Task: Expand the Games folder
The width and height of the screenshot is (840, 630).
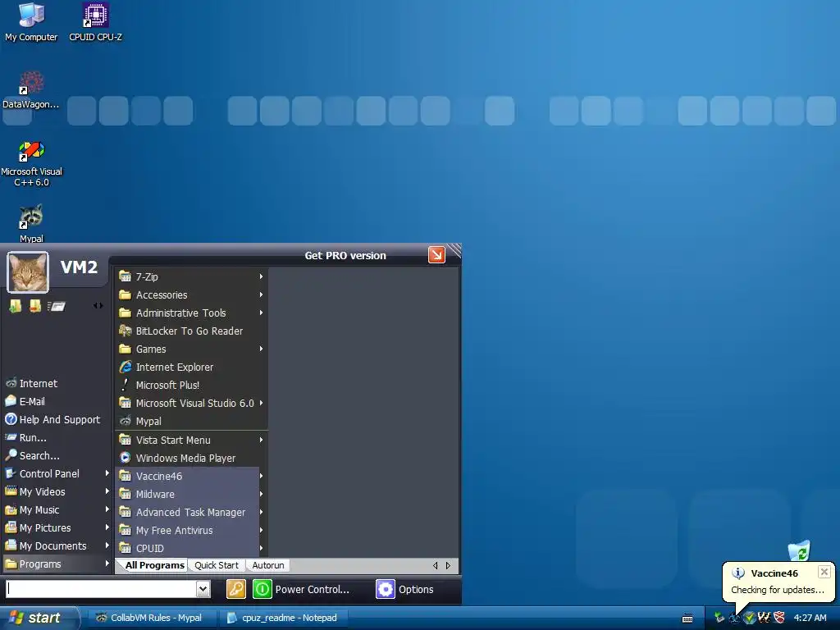Action: pyautogui.click(x=192, y=349)
